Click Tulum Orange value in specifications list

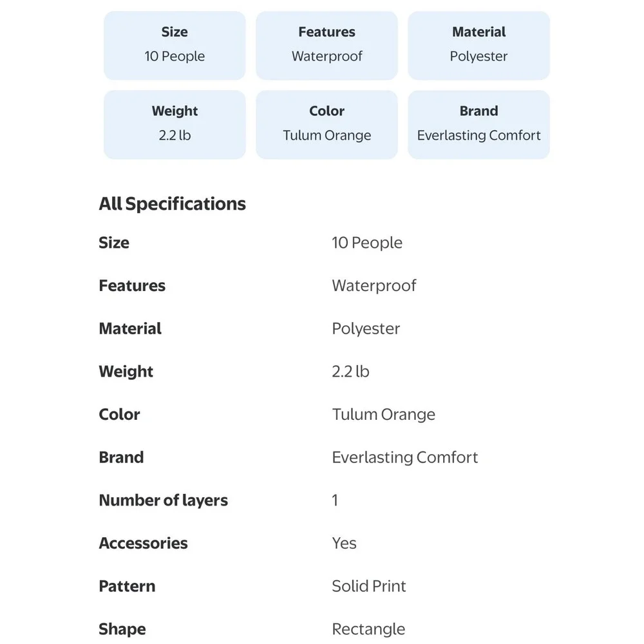383,414
